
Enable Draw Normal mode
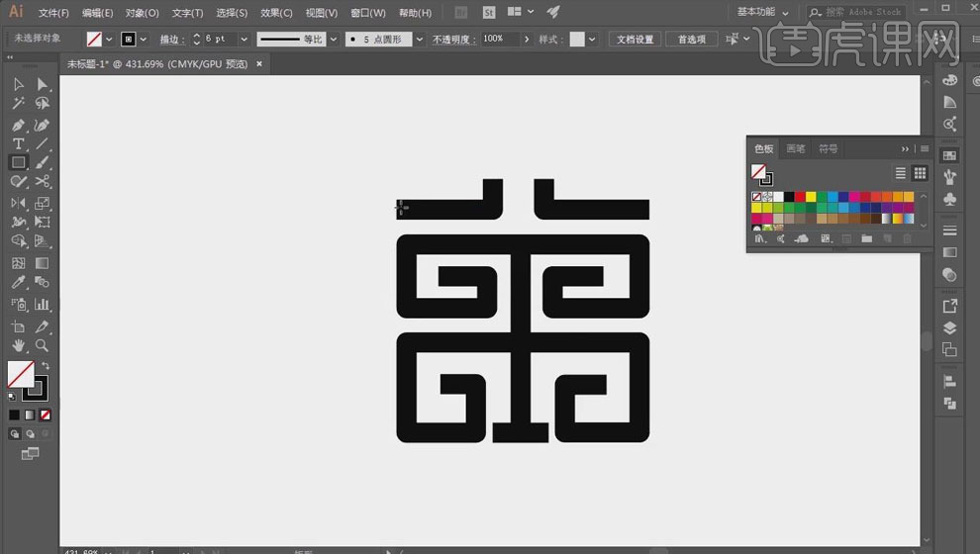coord(15,433)
